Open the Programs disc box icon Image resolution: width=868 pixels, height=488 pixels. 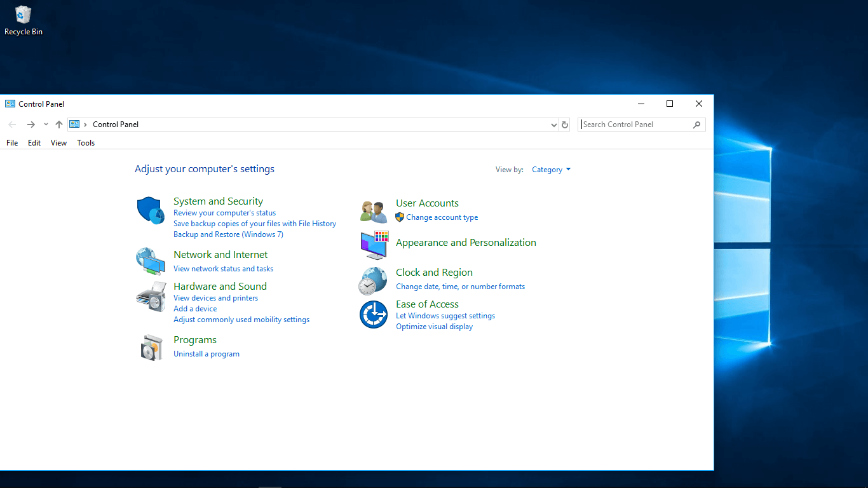tap(151, 347)
